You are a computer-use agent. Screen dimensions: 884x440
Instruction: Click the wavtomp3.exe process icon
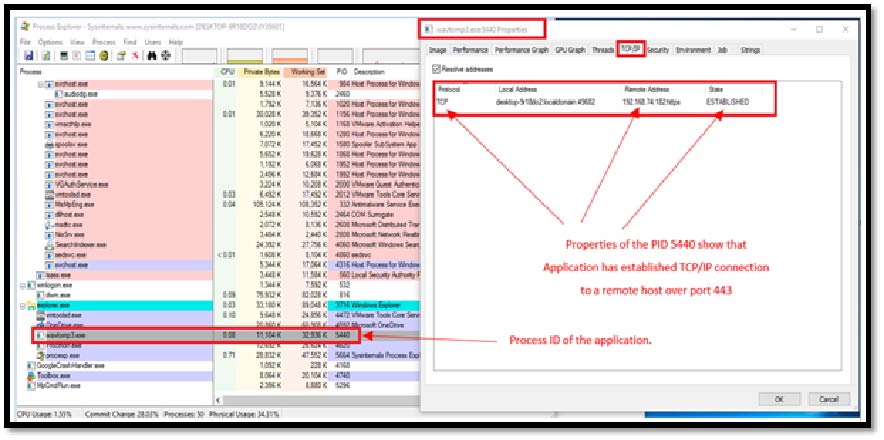(x=41, y=336)
